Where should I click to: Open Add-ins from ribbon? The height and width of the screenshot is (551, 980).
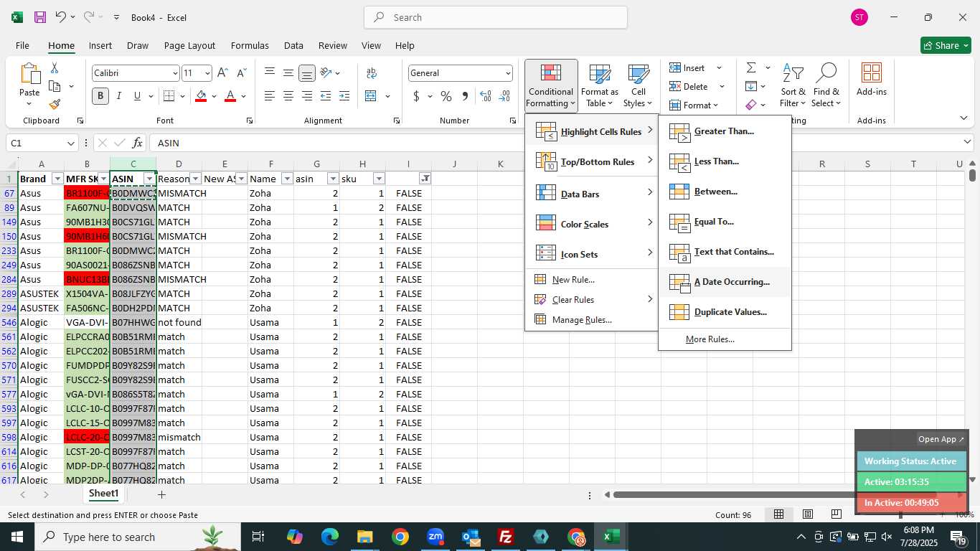[x=872, y=80]
